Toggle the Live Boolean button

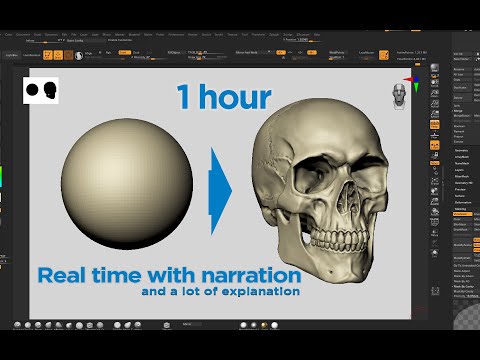(32, 55)
